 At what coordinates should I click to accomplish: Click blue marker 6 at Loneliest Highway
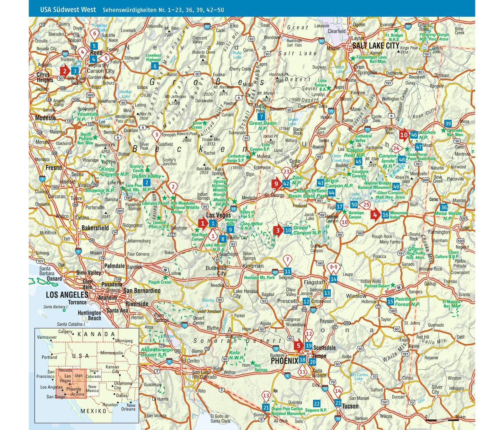point(155,66)
